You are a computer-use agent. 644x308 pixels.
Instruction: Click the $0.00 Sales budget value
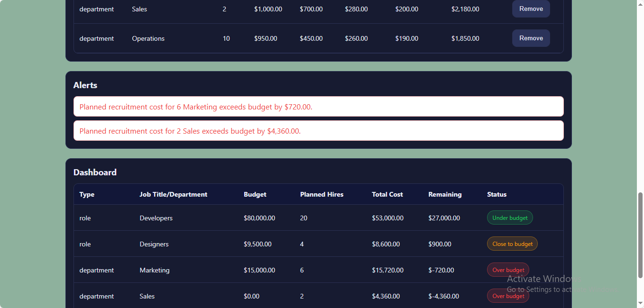(251, 296)
